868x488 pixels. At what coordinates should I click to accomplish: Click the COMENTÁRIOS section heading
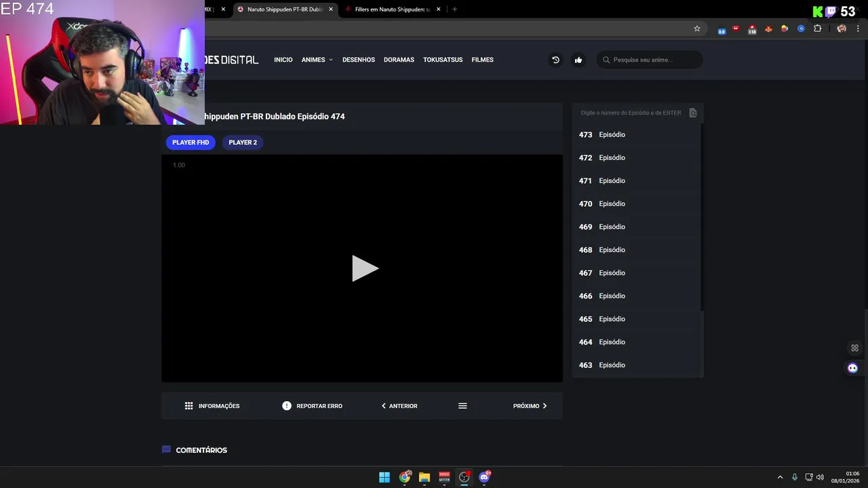coord(201,450)
